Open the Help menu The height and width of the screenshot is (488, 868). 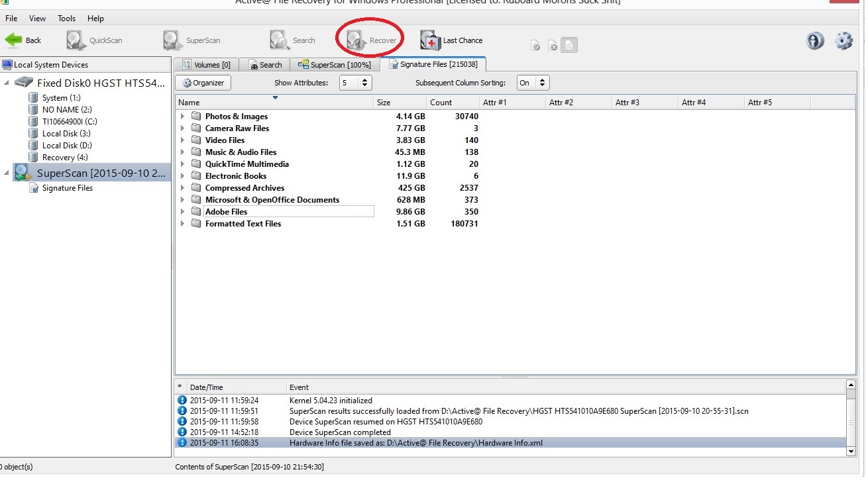click(95, 19)
